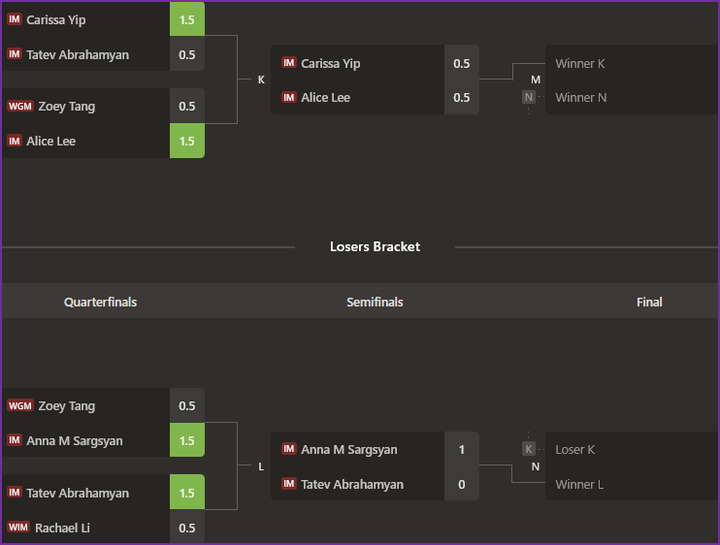Click the IM badge beside Anna M Sargsyan in Semifinals
Viewport: 720px width, 545px height.
[289, 450]
